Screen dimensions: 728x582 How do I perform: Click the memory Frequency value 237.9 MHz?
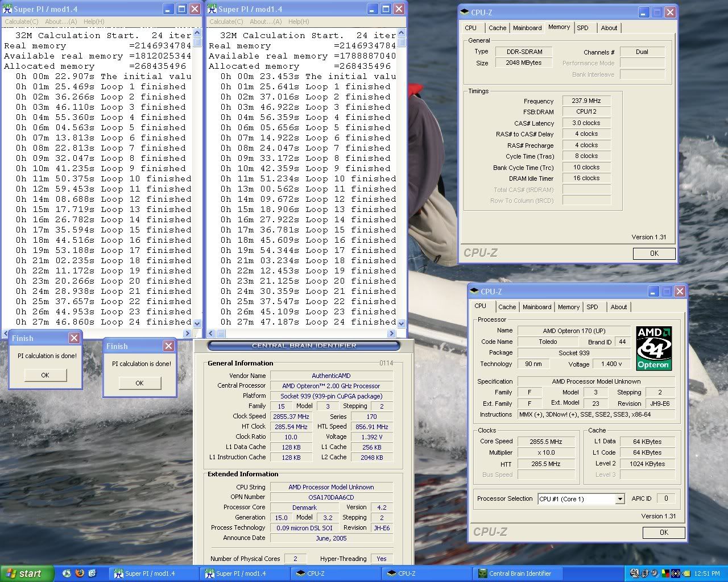[586, 101]
